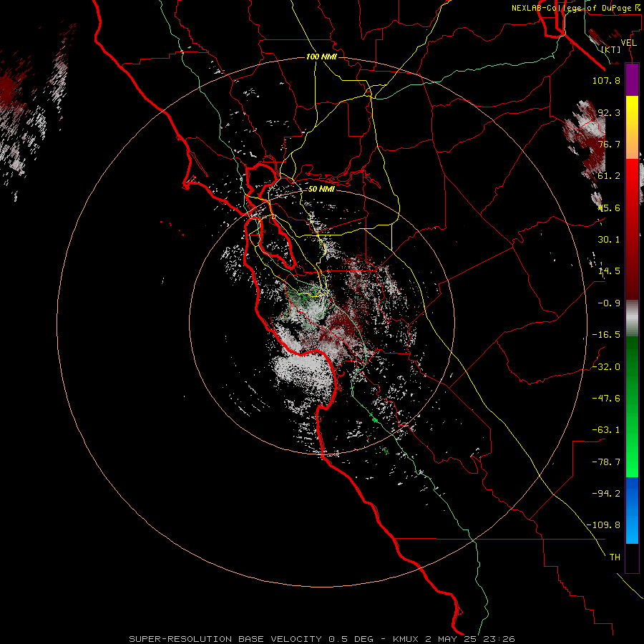Select the -94.2 scale value
The image size is (644, 644).
coord(606,493)
